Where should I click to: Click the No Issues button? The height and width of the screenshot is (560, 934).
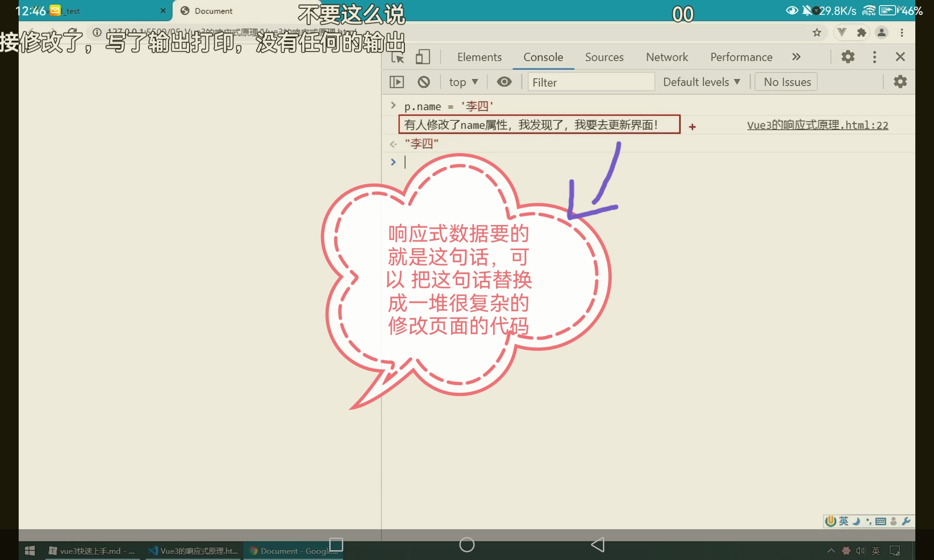[x=787, y=82]
